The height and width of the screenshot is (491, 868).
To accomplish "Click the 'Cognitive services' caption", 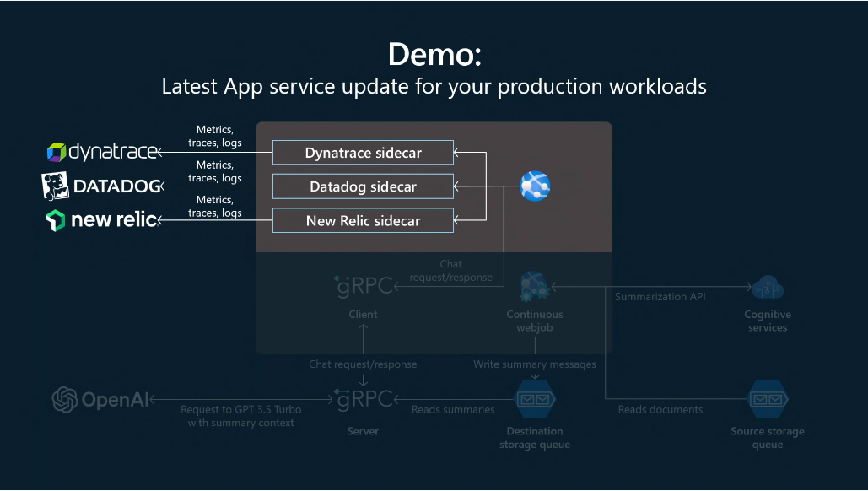I will tap(768, 321).
